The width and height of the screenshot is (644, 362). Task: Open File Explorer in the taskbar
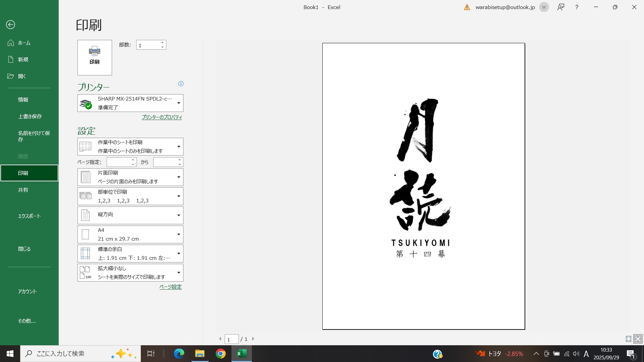click(x=200, y=354)
